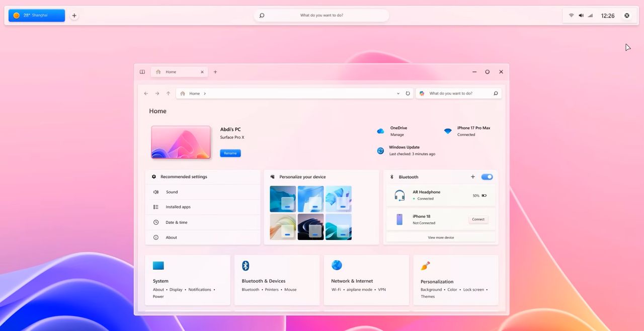Click the OneDrive cloud icon

click(380, 131)
